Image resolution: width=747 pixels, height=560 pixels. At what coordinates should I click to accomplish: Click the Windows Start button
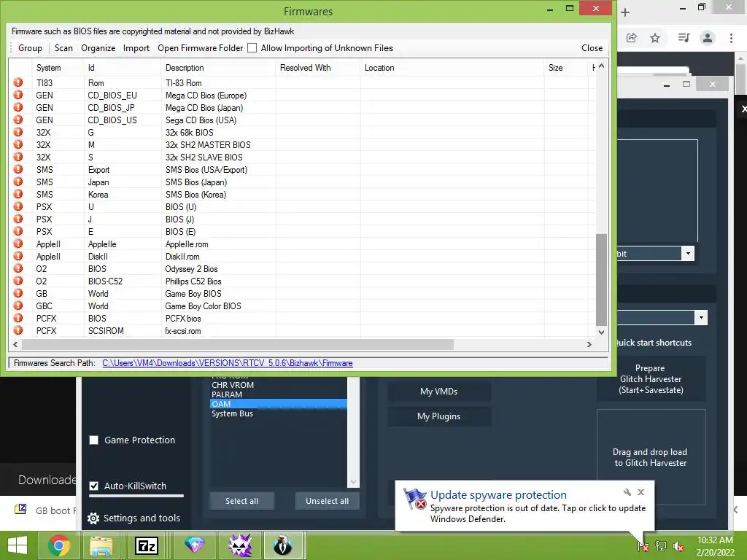pyautogui.click(x=18, y=545)
